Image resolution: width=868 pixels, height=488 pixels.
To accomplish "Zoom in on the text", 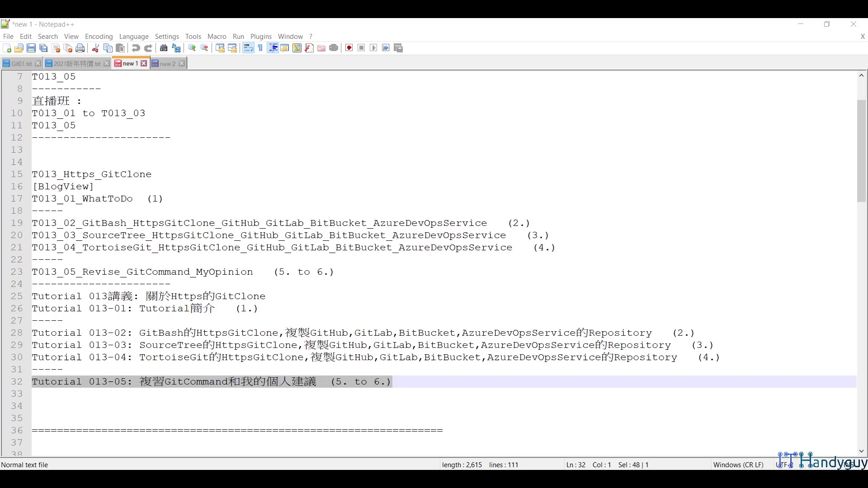I will pos(192,48).
